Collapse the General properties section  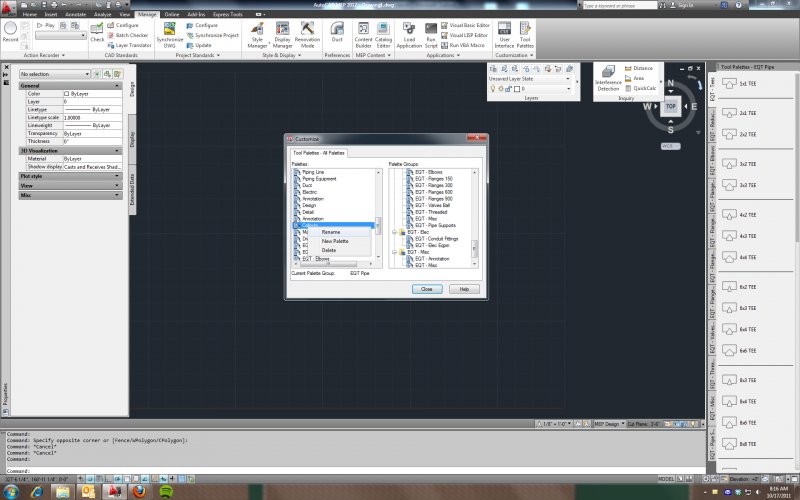(x=117, y=86)
